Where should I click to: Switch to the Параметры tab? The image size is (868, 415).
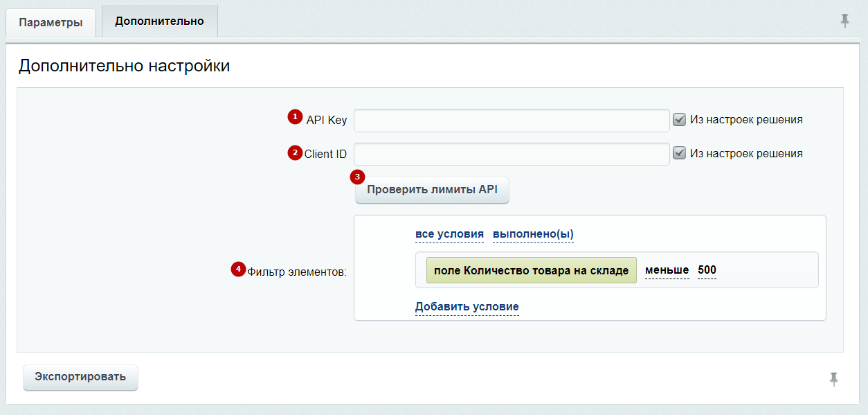(51, 22)
